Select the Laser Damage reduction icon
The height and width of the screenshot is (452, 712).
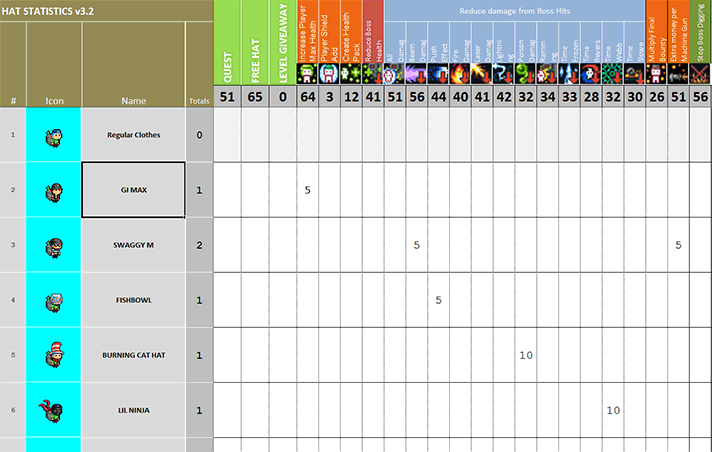tap(482, 74)
